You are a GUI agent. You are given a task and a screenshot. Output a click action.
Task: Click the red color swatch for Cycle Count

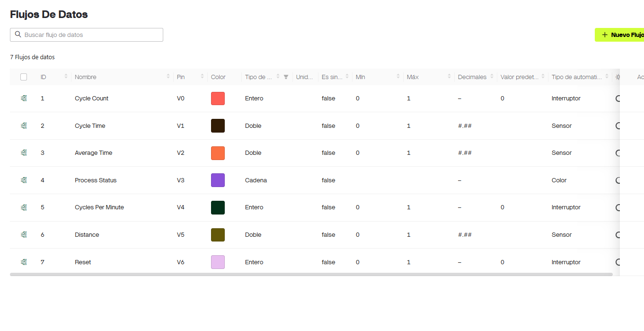click(x=218, y=98)
